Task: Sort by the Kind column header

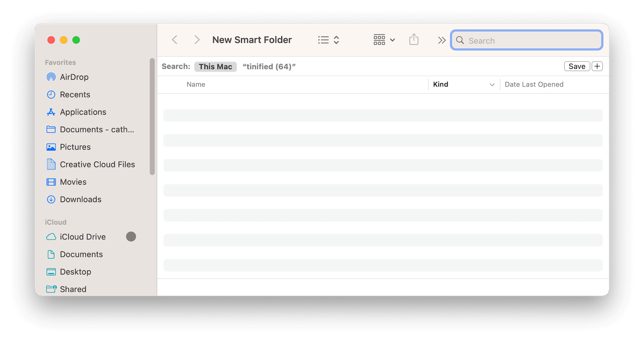Action: pos(441,84)
